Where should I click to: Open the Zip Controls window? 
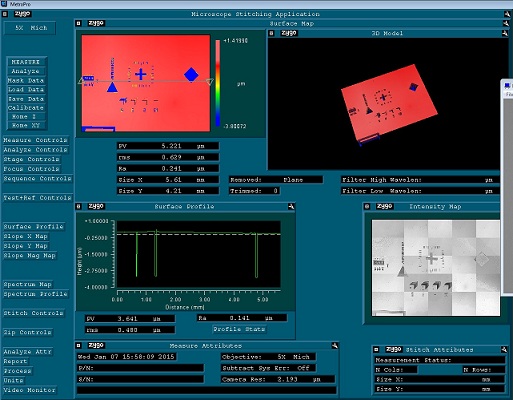[x=28, y=333]
